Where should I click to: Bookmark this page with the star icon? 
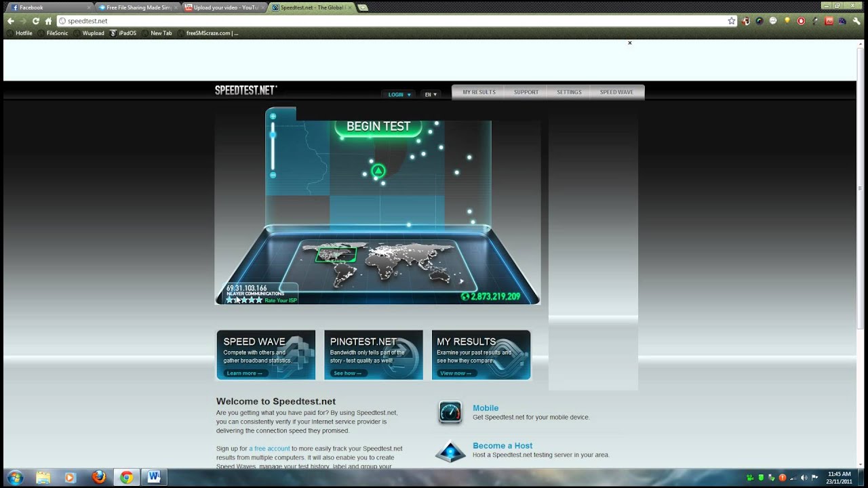[731, 21]
